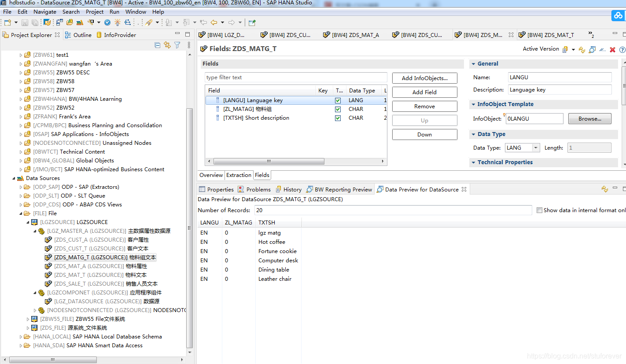Click Collapse All icon in Project Explorer
This screenshot has width=626, height=364.
(x=158, y=45)
